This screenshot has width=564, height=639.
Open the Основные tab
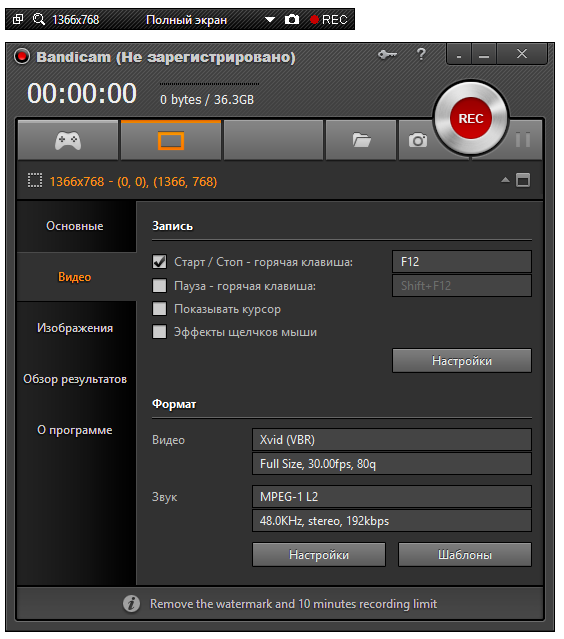pyautogui.click(x=75, y=226)
